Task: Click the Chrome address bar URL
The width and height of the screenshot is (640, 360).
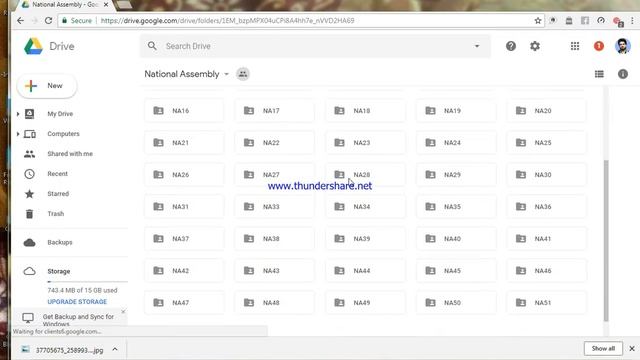Action: point(227,20)
